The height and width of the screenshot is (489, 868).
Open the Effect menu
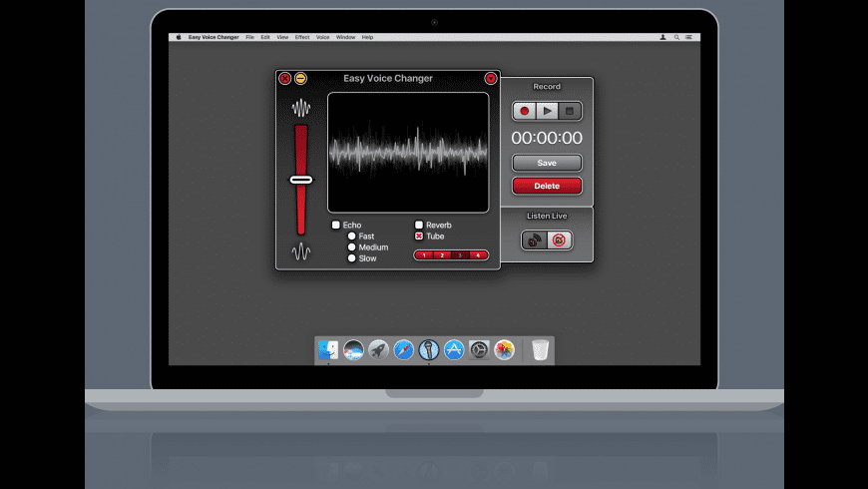[302, 37]
